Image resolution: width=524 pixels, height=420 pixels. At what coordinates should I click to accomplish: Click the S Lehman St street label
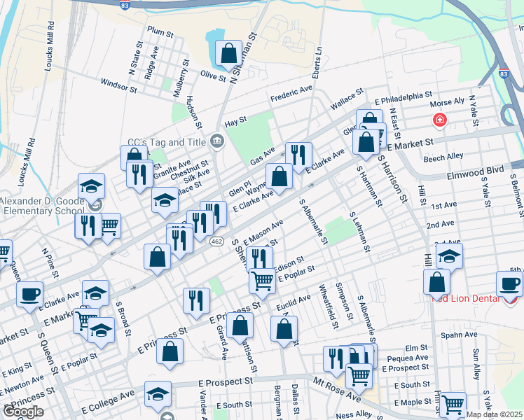(x=360, y=232)
